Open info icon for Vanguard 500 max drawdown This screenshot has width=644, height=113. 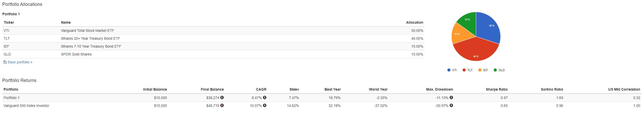(451, 105)
